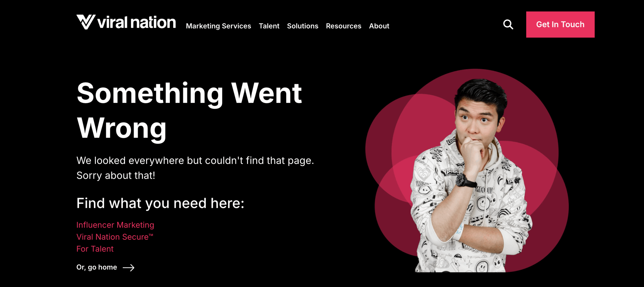Click the Get In Touch button

[560, 24]
